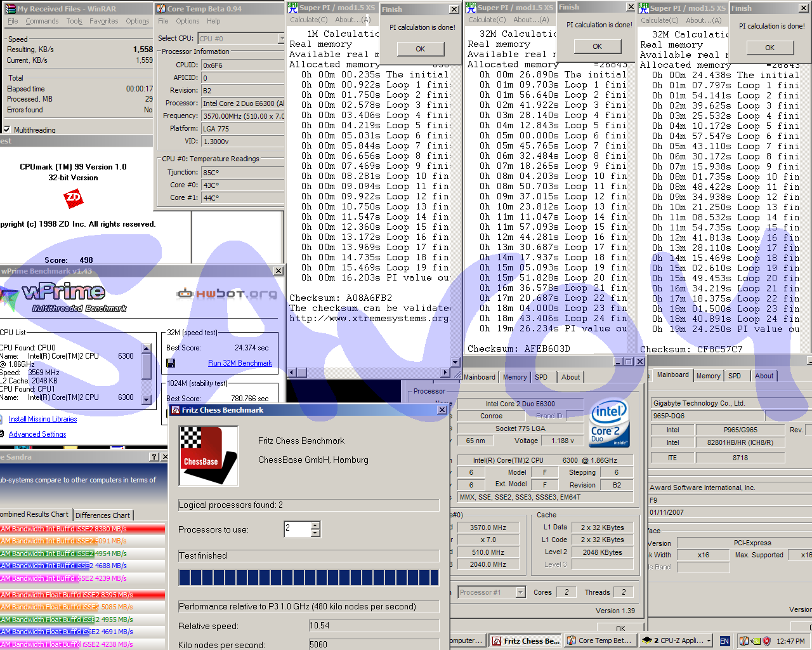Increase the Processors to use value in Fritz
812x650 pixels.
(x=315, y=525)
